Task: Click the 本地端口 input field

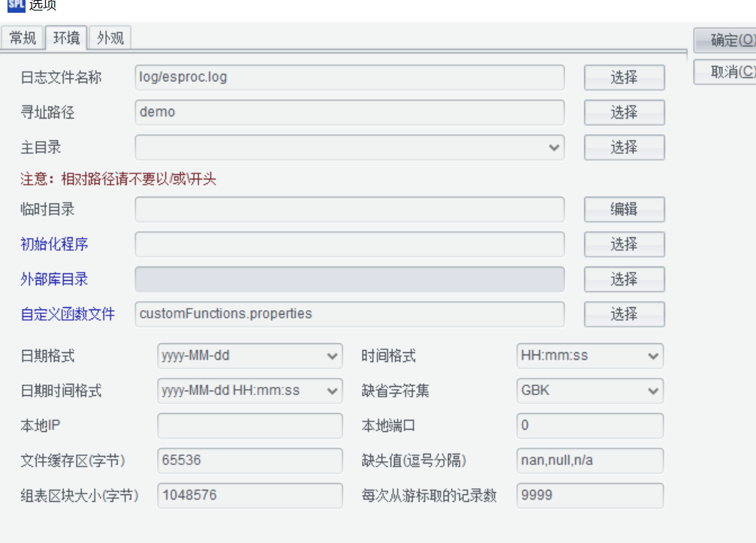Action: tap(590, 425)
